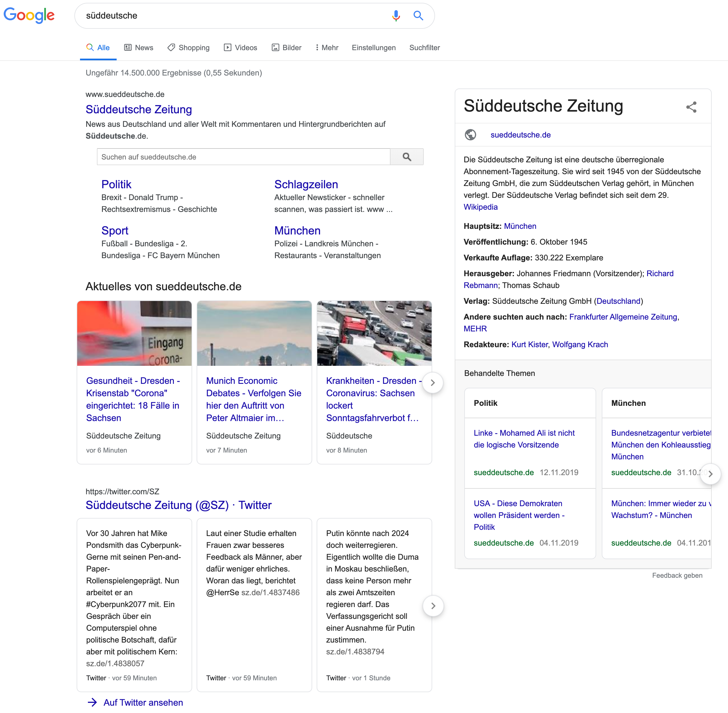Click the Google logo
728x713 pixels.
29,15
